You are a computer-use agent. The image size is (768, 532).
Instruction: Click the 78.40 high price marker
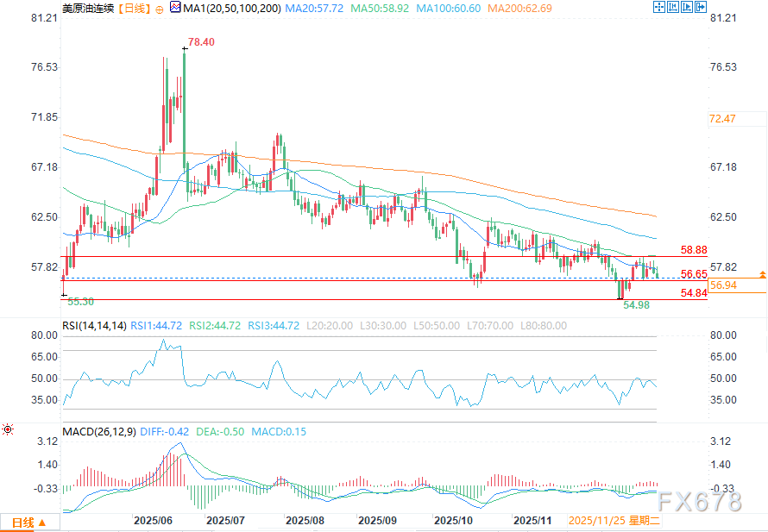(x=201, y=41)
